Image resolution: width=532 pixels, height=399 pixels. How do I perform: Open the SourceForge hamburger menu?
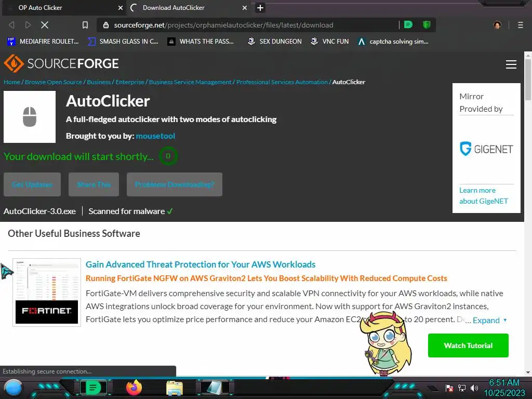click(511, 64)
